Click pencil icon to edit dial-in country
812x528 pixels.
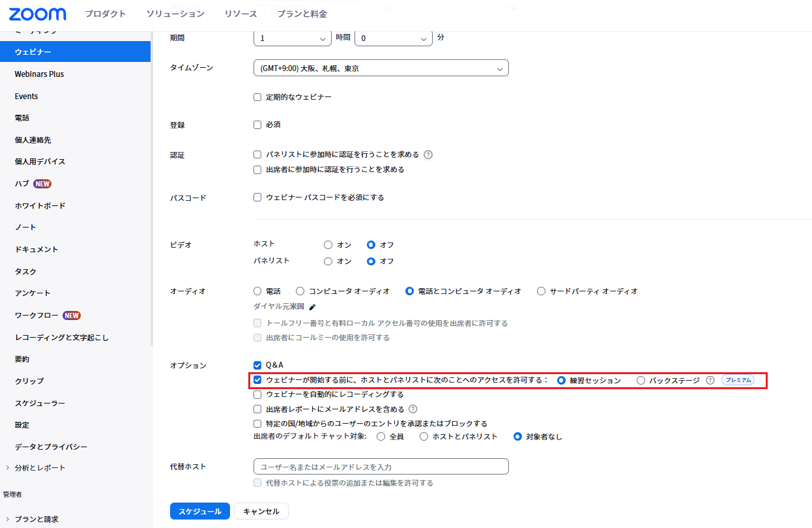tap(312, 307)
